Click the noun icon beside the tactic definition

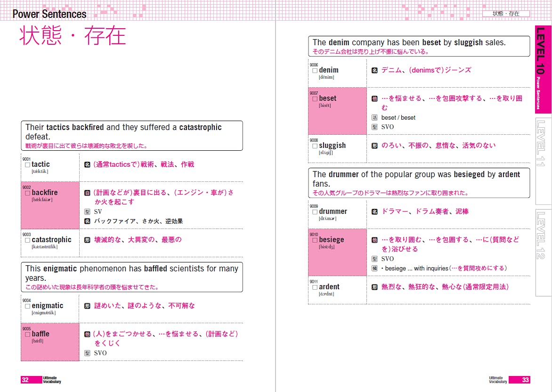point(87,164)
